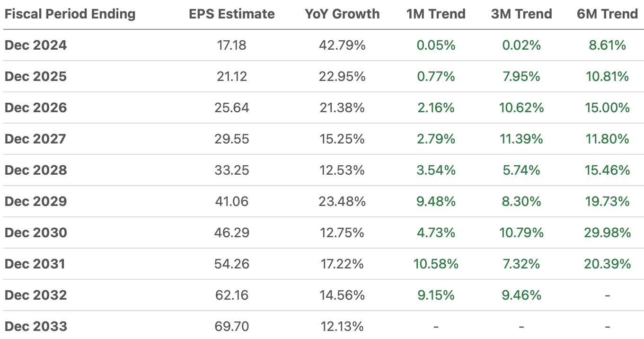This screenshot has height=339, width=644.
Task: Click the EPS Estimate column header
Action: [x=231, y=14]
